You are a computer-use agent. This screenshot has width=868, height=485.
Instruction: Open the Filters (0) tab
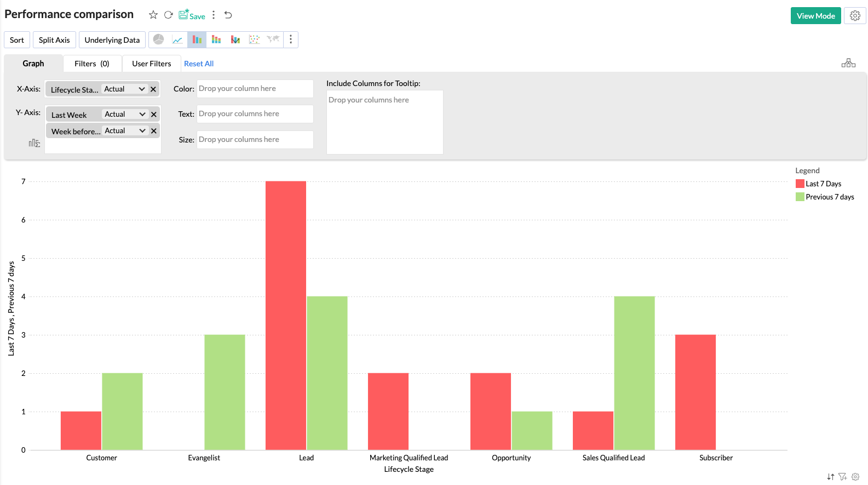92,64
